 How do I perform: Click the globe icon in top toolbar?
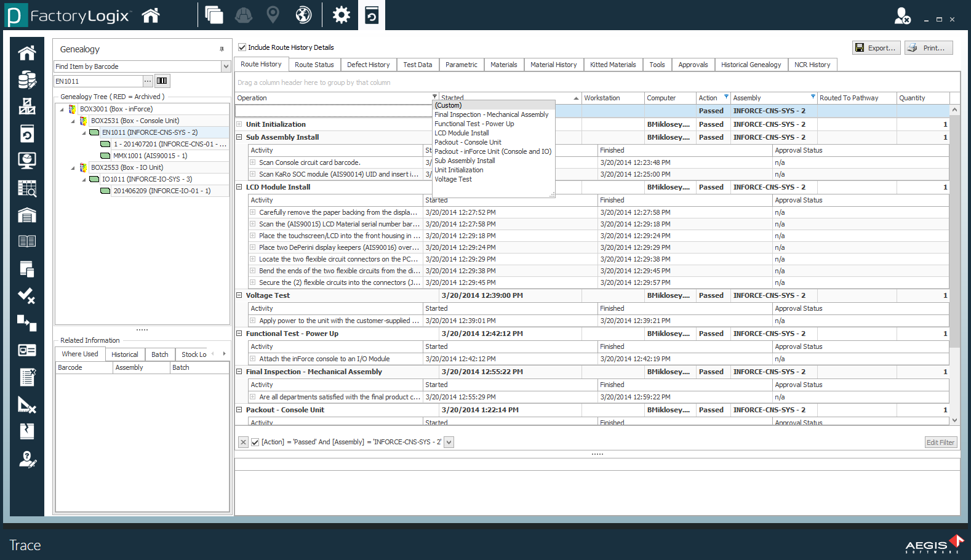pos(303,15)
